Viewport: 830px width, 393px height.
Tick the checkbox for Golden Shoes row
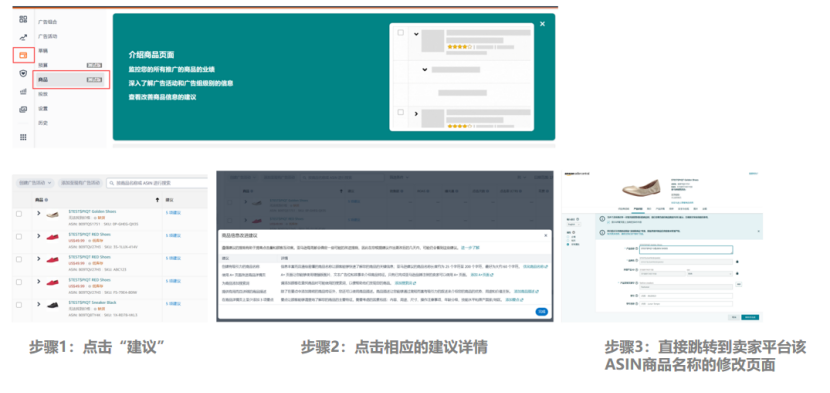[19, 213]
